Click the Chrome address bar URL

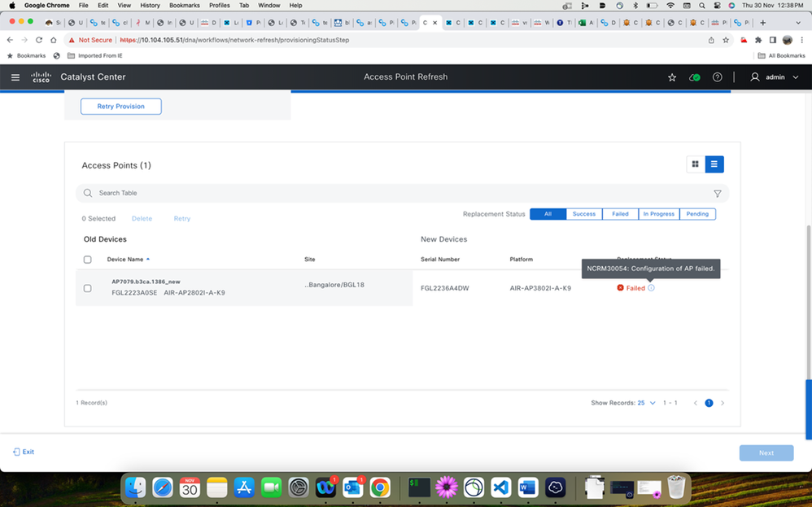coord(234,40)
